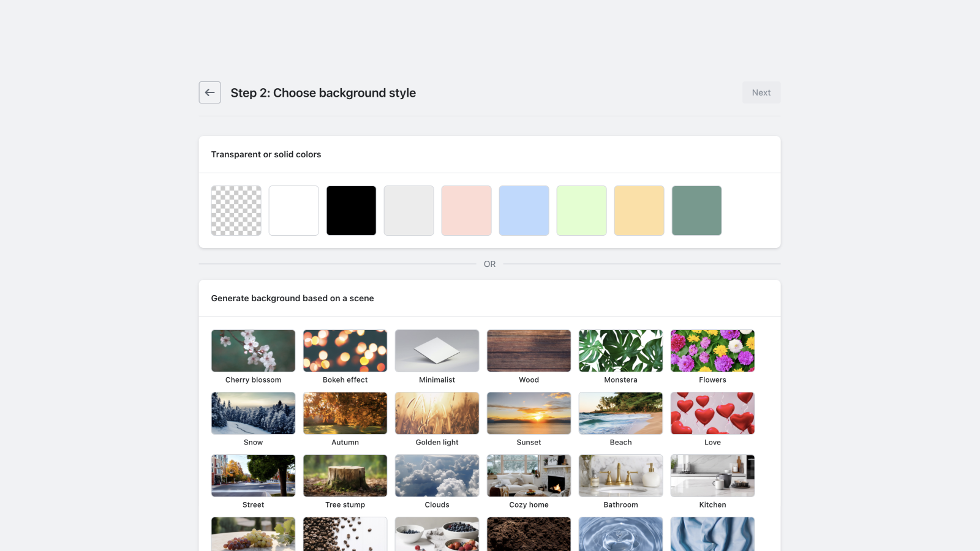This screenshot has height=551, width=980.
Task: Select the Golden light scene
Action: coord(437,413)
